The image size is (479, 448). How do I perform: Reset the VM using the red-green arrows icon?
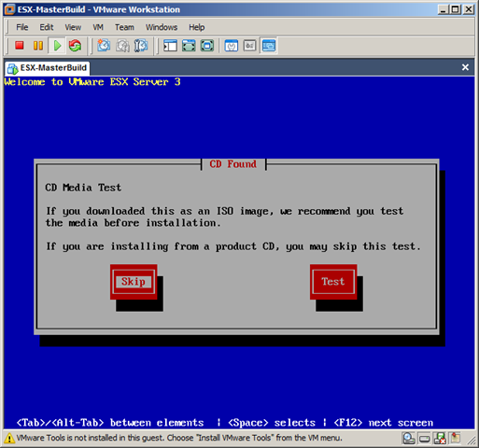[75, 46]
